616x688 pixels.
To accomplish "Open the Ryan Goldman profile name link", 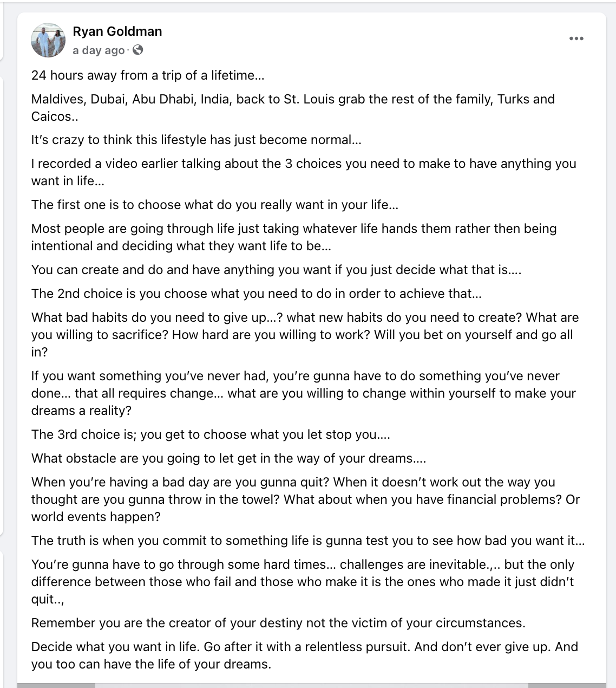I will tap(117, 31).
